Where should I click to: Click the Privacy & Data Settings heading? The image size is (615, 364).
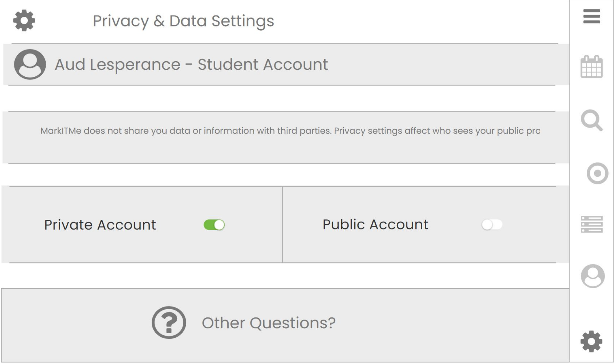183,21
